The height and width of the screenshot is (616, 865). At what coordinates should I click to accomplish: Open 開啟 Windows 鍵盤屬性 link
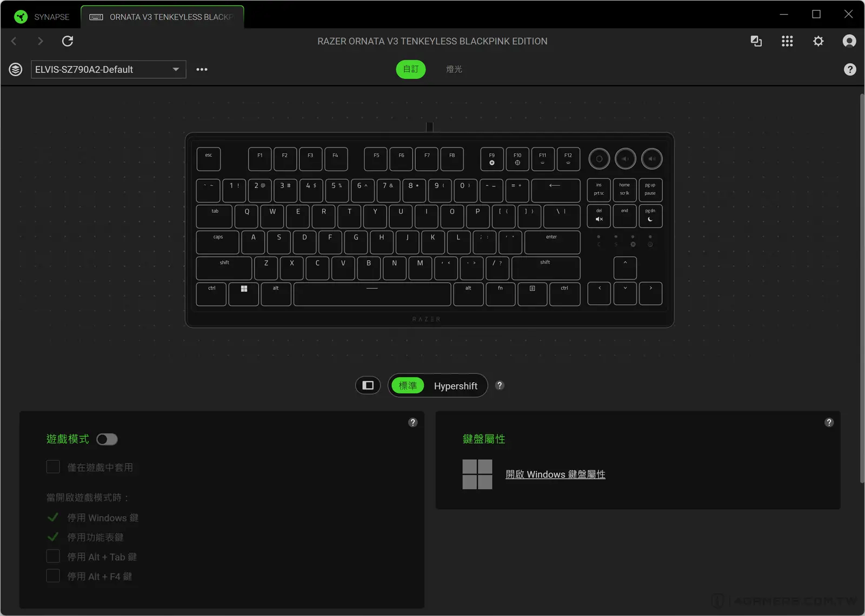click(555, 474)
